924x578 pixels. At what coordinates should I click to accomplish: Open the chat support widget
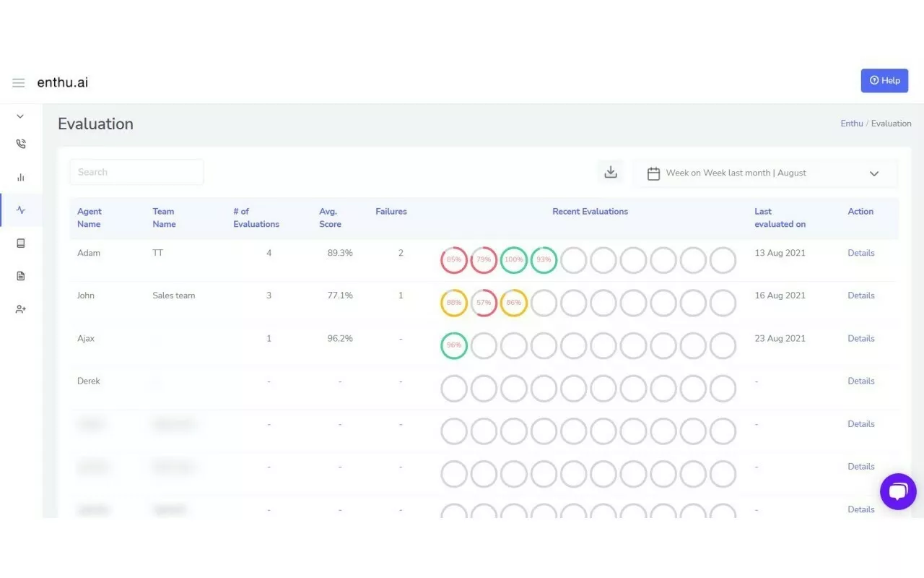(898, 491)
